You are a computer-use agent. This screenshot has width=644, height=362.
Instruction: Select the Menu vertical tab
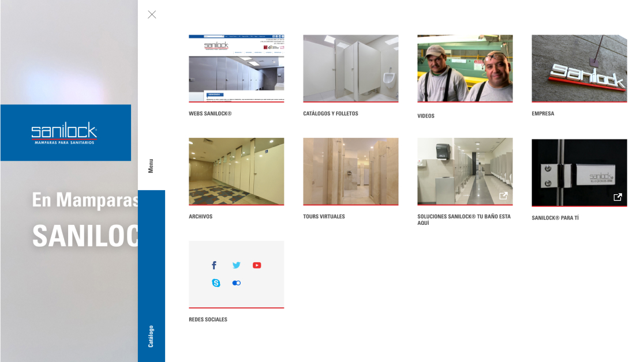tap(151, 166)
